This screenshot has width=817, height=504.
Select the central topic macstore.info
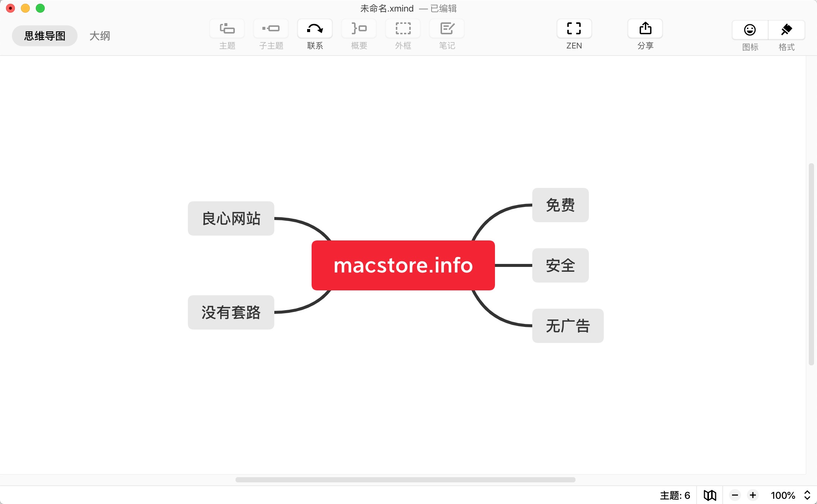tap(403, 265)
